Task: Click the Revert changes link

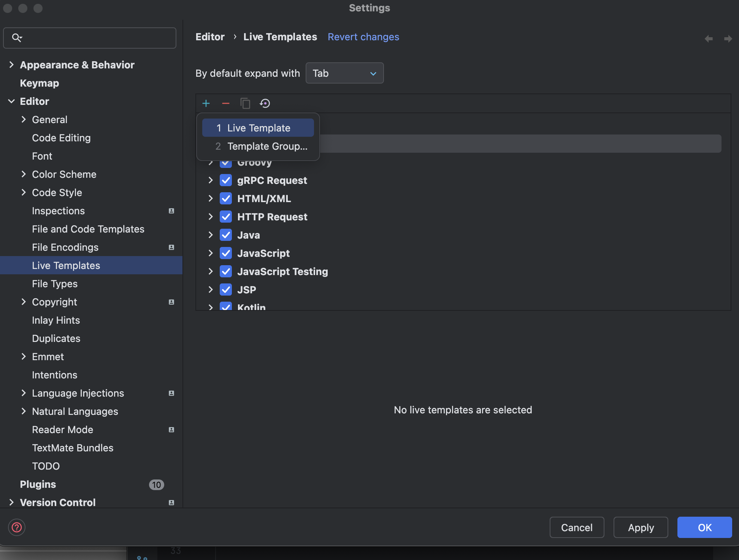Action: coord(363,37)
